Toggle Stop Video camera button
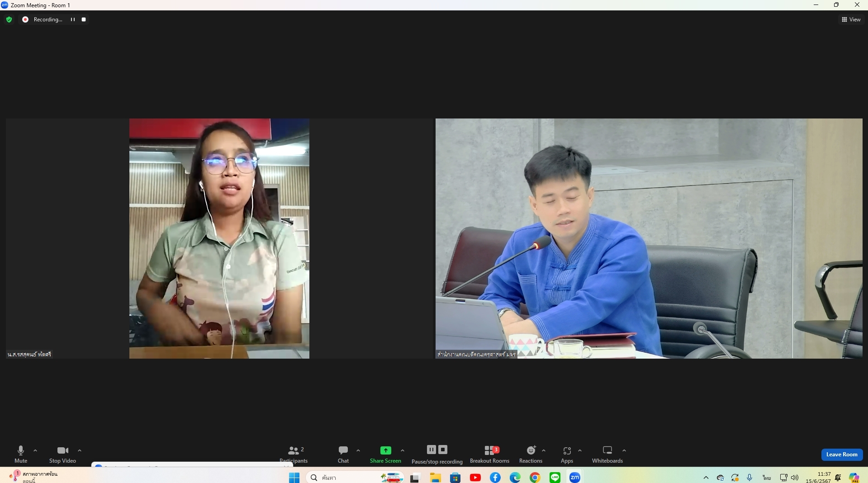Screen dimensions: 868x483 62,454
